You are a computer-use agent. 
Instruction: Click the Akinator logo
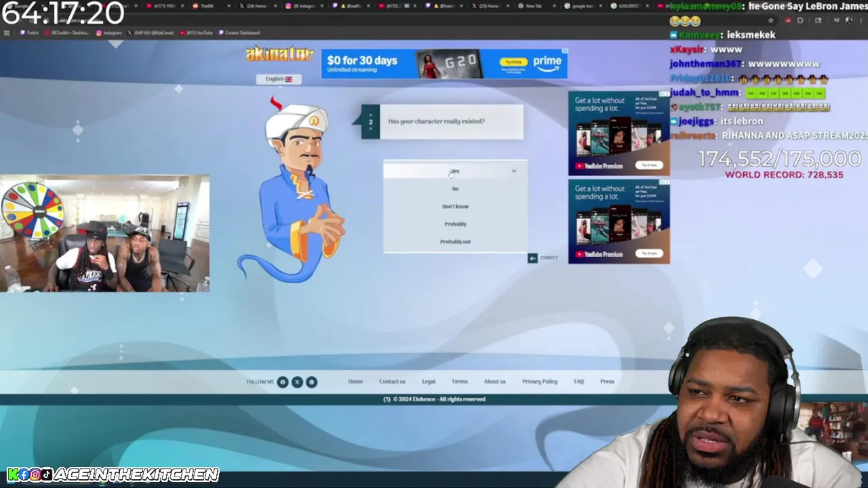coord(279,54)
